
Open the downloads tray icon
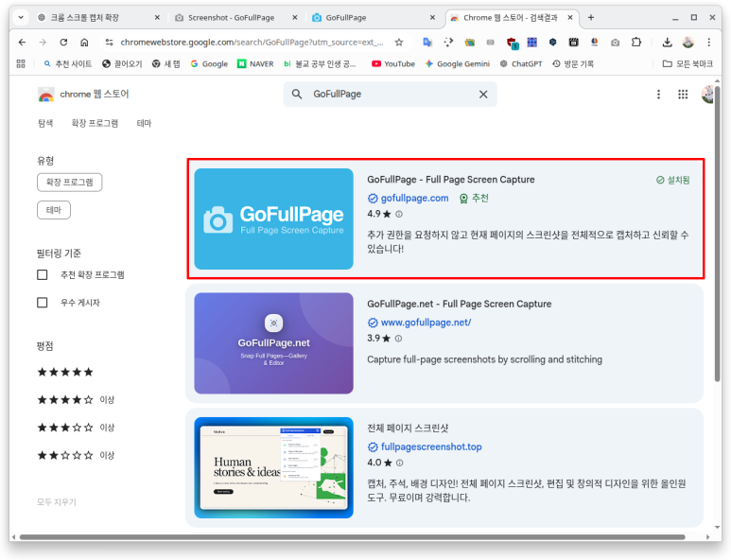pos(667,43)
